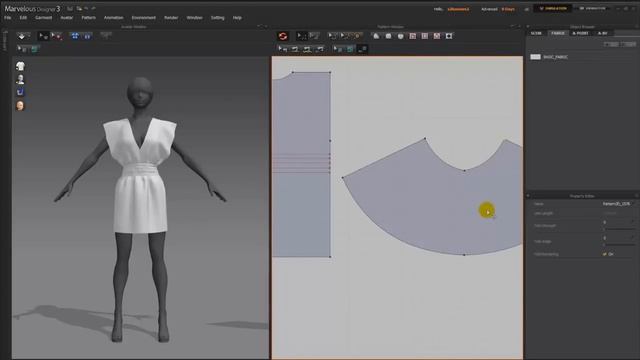Open the Garment menu
The image size is (640, 360).
click(44, 18)
